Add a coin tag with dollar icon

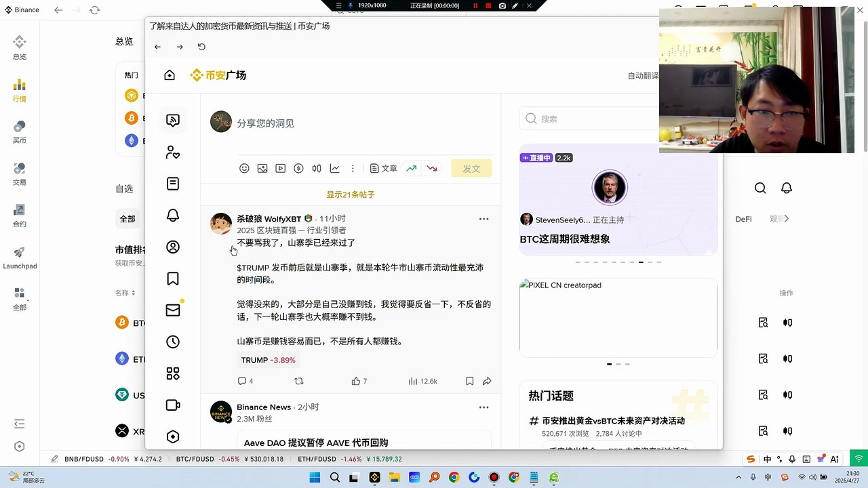point(298,168)
